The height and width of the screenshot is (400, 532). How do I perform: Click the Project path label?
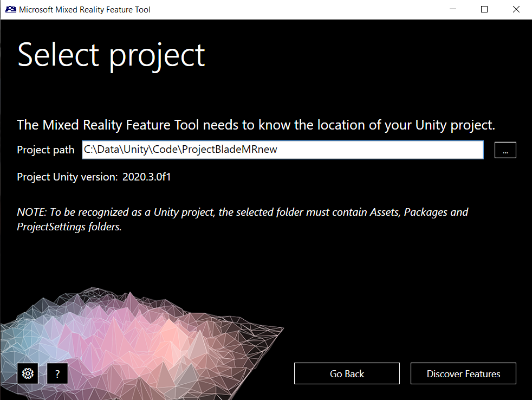(46, 150)
